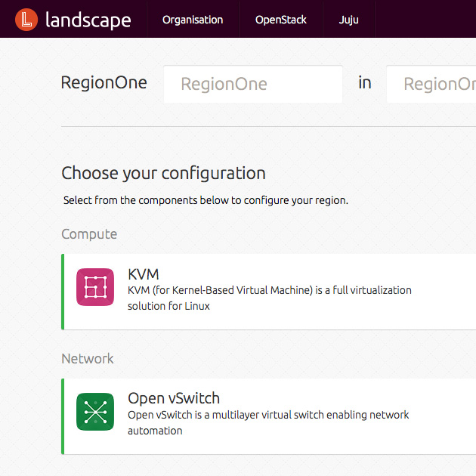Focus the RegionOne field after 'in'

click(431, 84)
